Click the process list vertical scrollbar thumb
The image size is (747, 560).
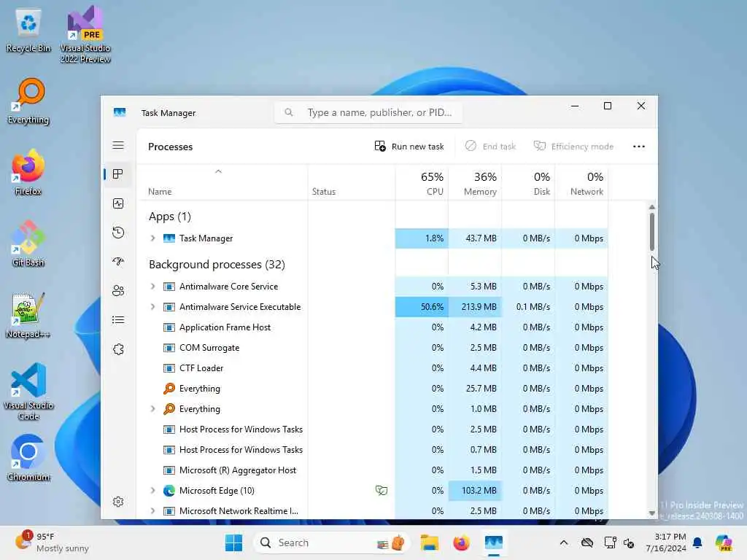[651, 231]
